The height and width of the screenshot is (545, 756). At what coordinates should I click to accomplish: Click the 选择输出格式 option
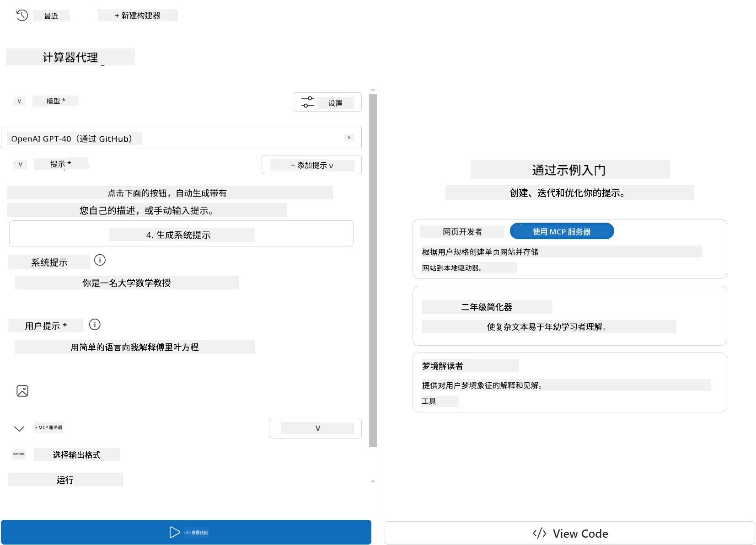(77, 454)
